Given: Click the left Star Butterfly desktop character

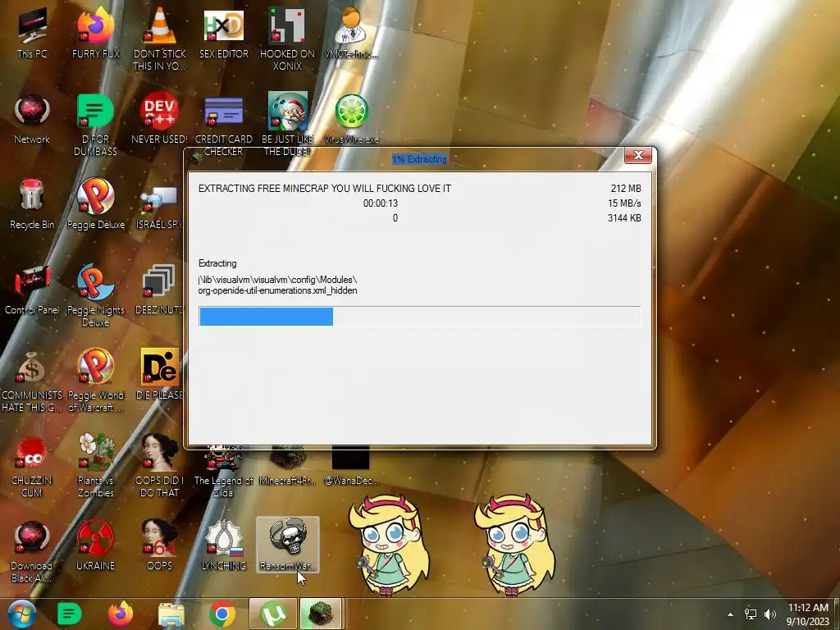Looking at the screenshot, I should pos(390,545).
